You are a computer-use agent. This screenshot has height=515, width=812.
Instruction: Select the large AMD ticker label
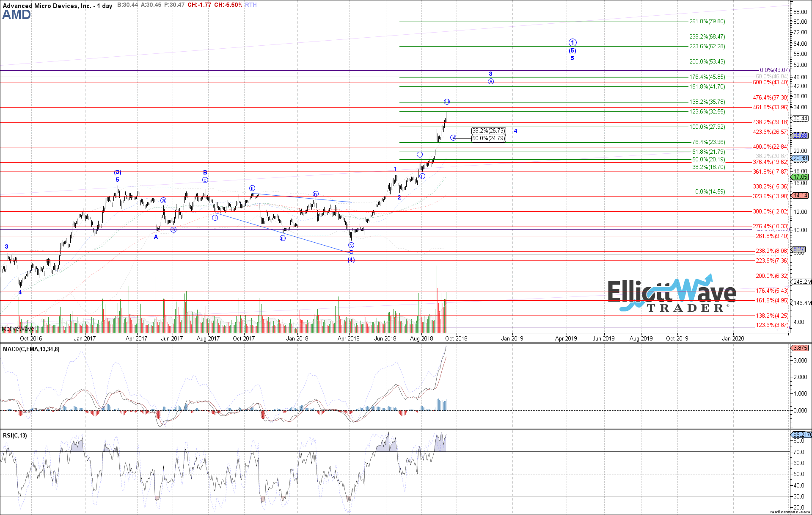17,15
